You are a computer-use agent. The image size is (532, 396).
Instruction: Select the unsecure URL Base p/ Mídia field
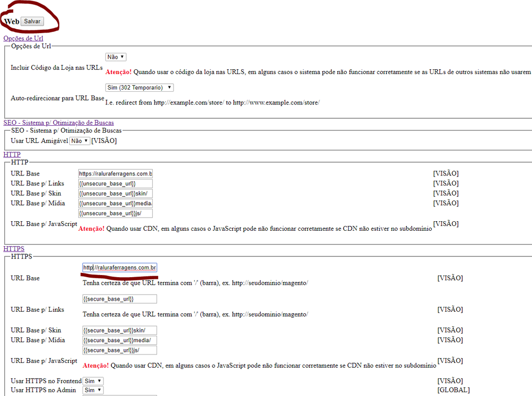(x=115, y=203)
